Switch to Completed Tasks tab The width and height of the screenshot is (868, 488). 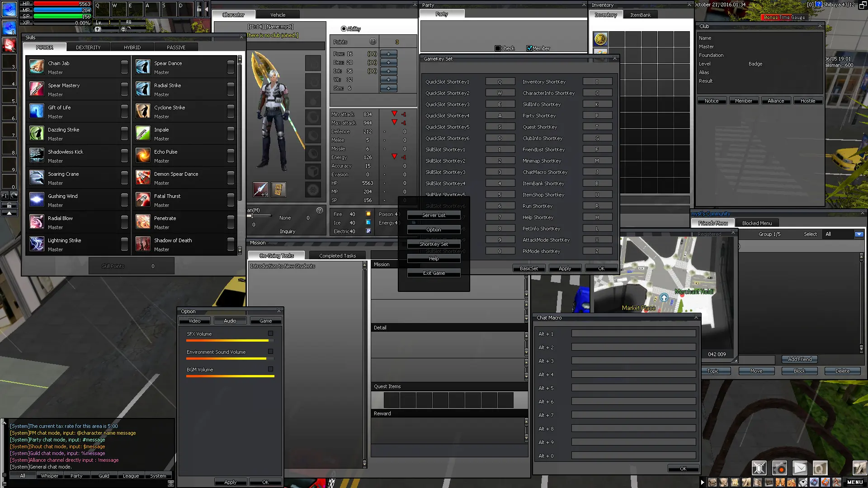coord(338,256)
